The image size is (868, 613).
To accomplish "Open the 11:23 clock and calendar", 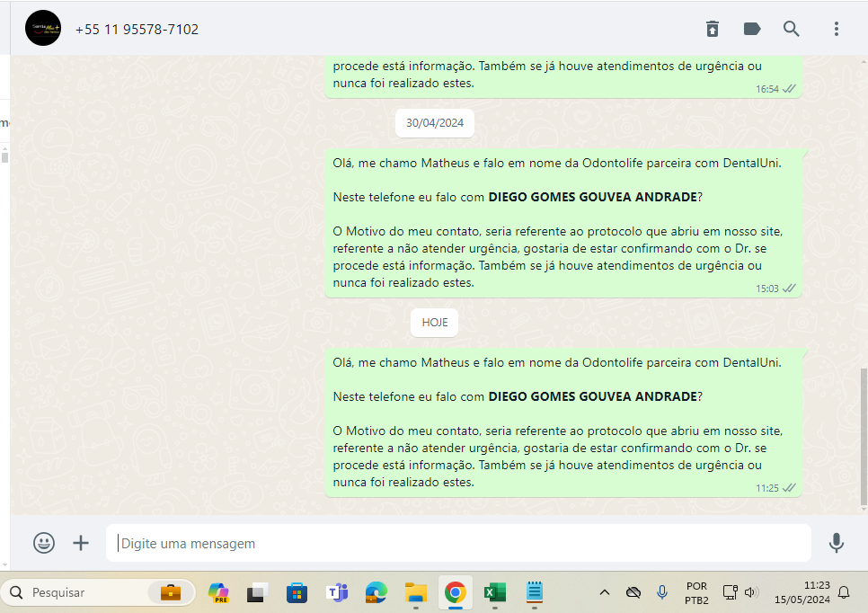I will 802,592.
